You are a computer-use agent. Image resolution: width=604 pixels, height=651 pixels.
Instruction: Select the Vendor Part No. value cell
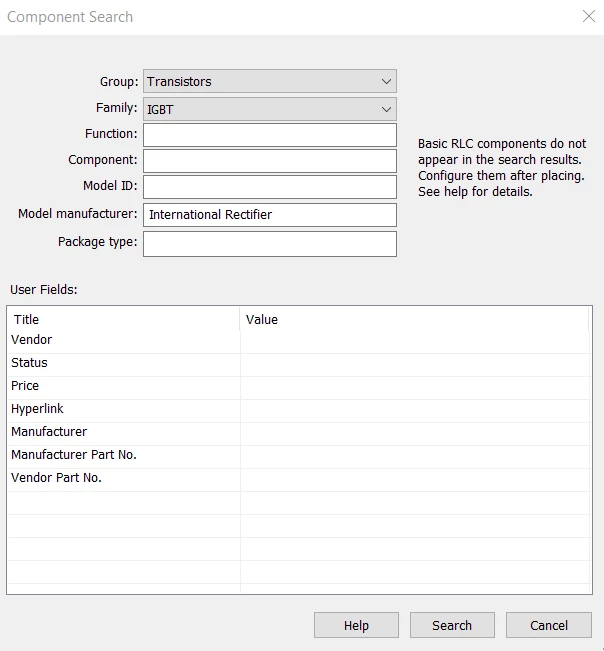point(415,480)
